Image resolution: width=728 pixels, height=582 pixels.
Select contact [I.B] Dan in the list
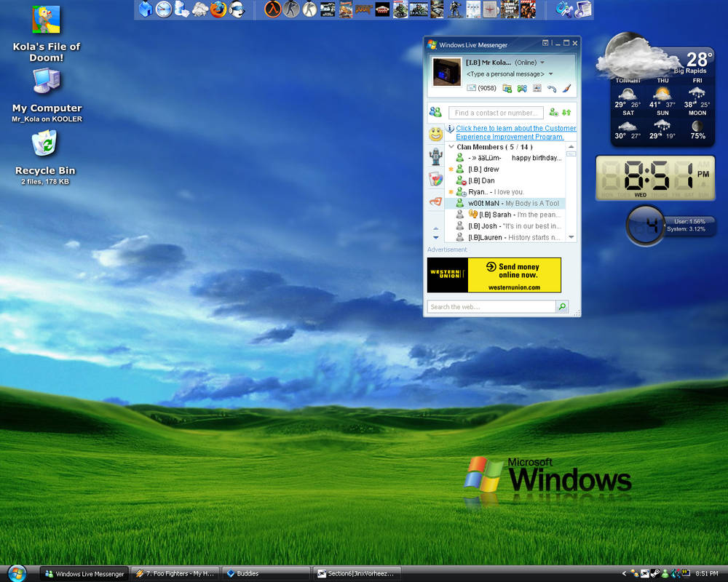tap(505, 180)
